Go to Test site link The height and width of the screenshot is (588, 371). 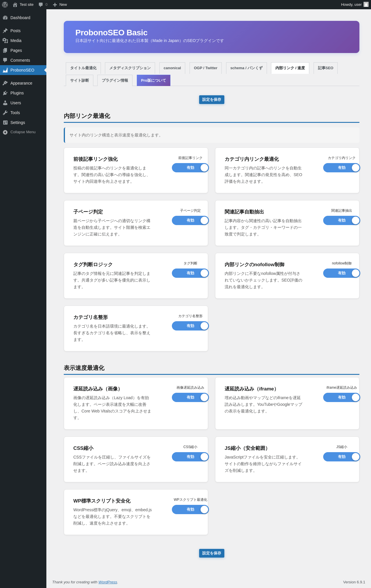tap(23, 5)
